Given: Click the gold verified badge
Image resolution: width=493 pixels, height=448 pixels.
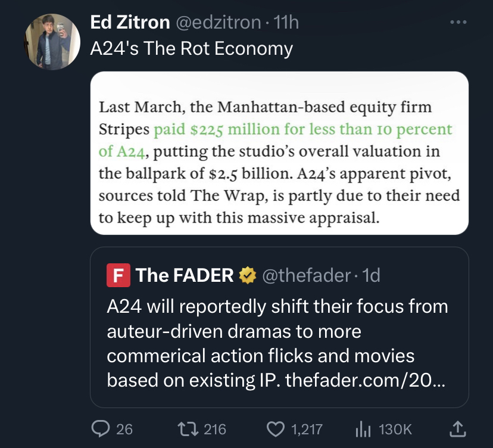Looking at the screenshot, I should click(x=248, y=275).
